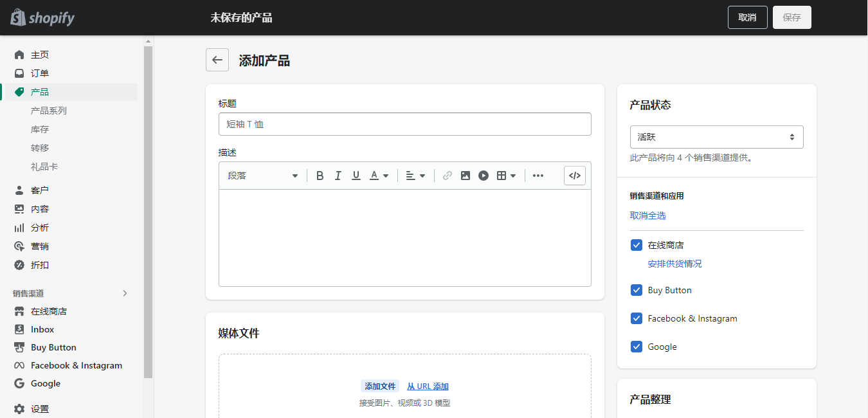
Task: Expand 段落 paragraph style dropdown
Action: 262,176
